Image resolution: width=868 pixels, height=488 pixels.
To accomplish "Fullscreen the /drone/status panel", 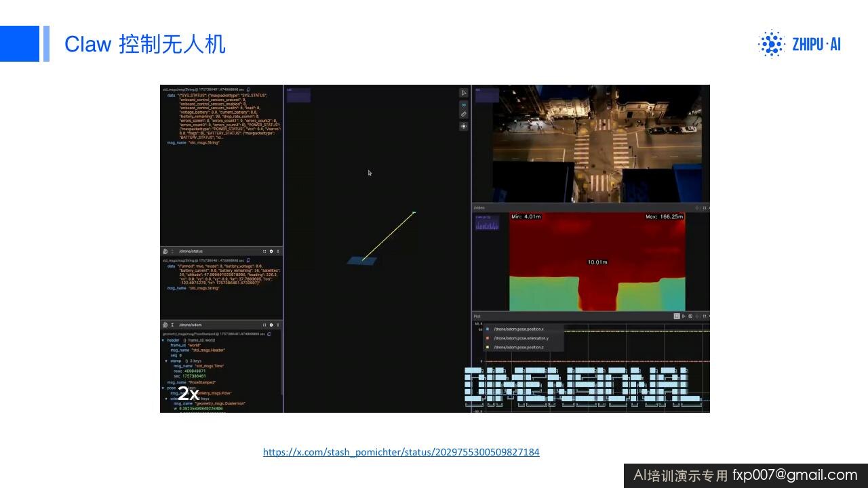I will 264,251.
